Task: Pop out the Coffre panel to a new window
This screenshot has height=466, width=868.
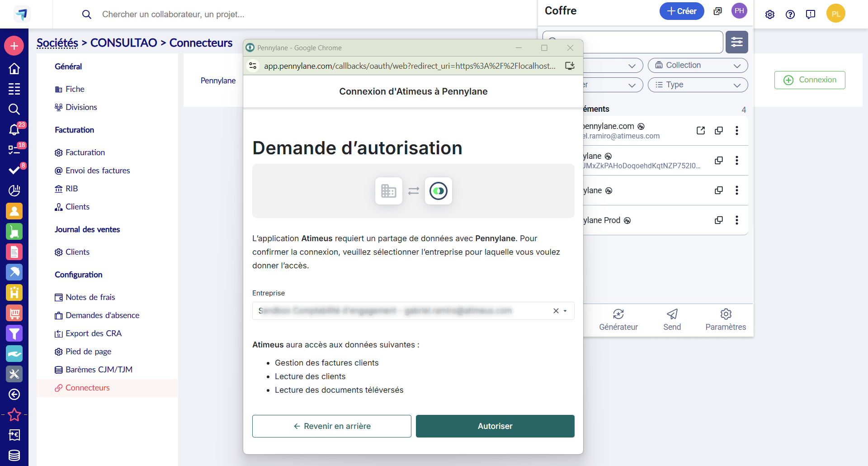Action: click(717, 11)
